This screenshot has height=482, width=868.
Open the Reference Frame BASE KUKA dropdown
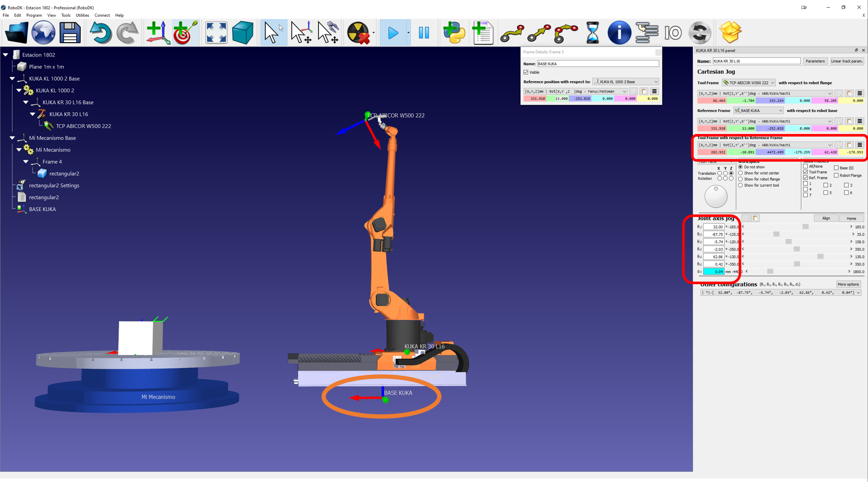[x=758, y=111]
